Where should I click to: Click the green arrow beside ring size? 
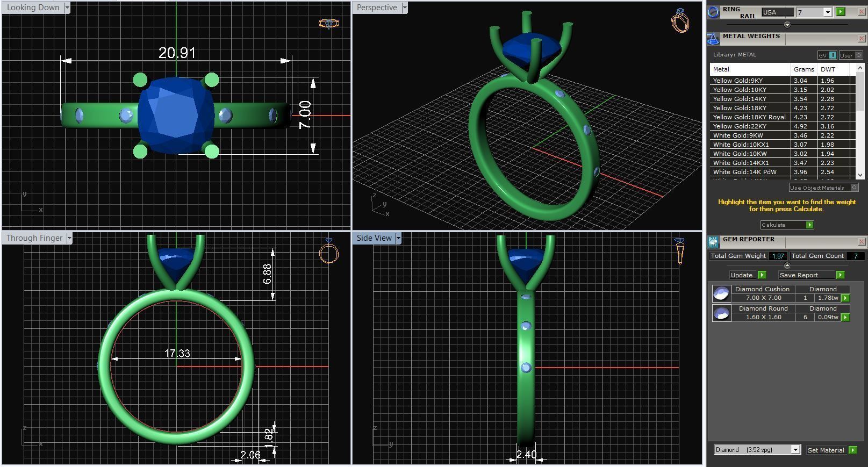point(841,12)
